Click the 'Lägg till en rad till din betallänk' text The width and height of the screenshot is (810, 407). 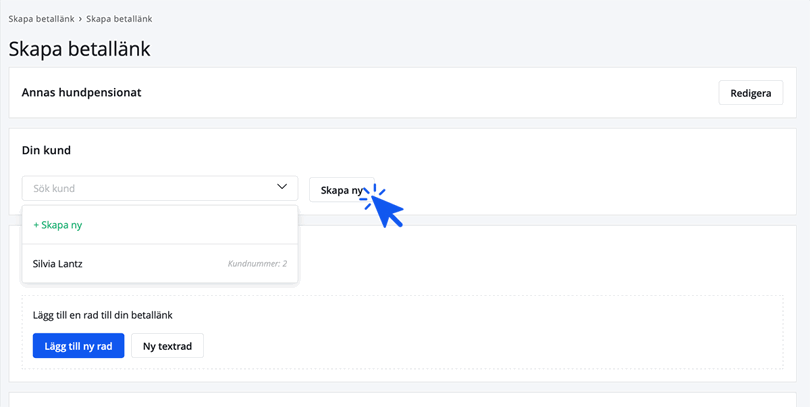click(x=103, y=315)
